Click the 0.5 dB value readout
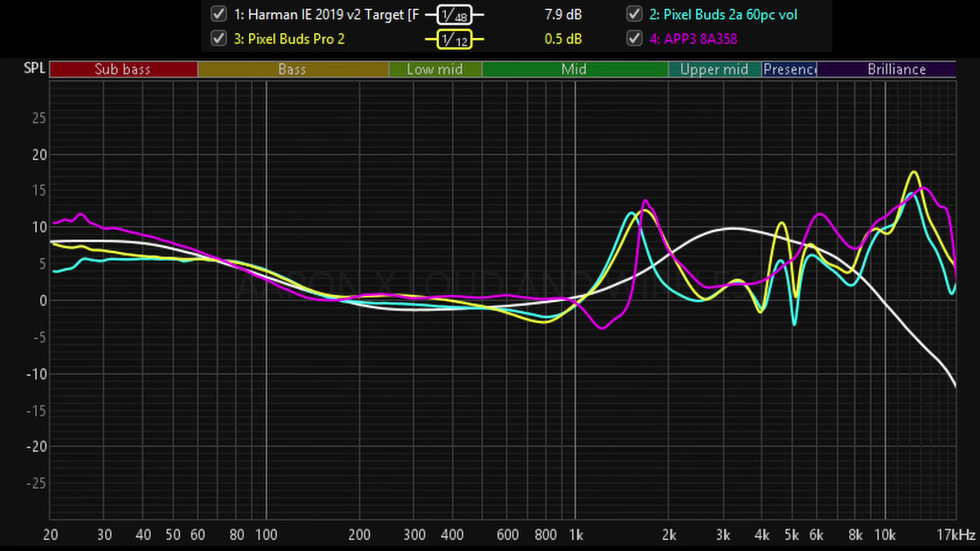This screenshot has width=980, height=551. click(x=563, y=39)
